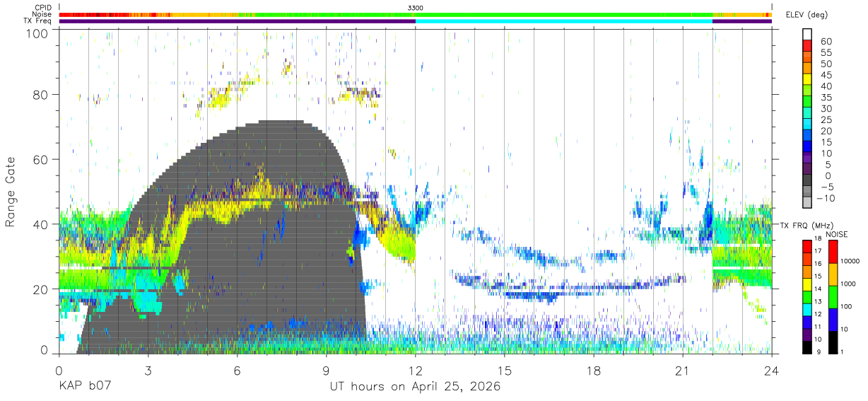The height and width of the screenshot is (401, 868).
Task: Click elevation scale label 60
Action: [825, 42]
